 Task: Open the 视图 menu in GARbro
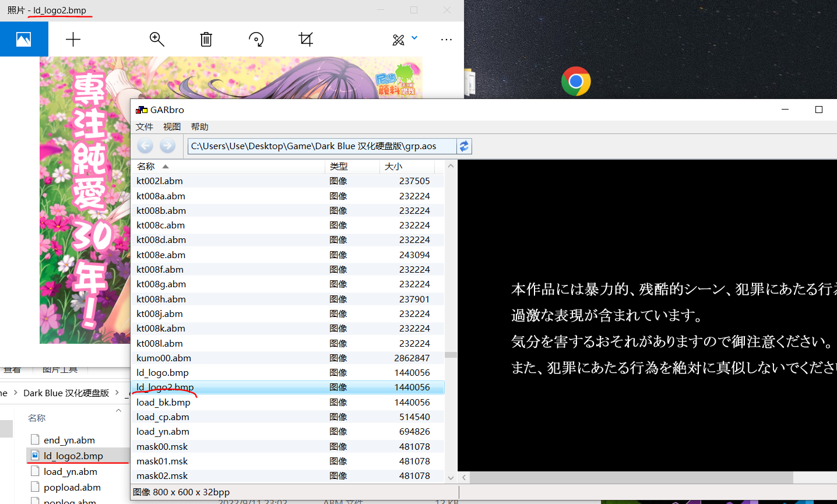coord(172,126)
